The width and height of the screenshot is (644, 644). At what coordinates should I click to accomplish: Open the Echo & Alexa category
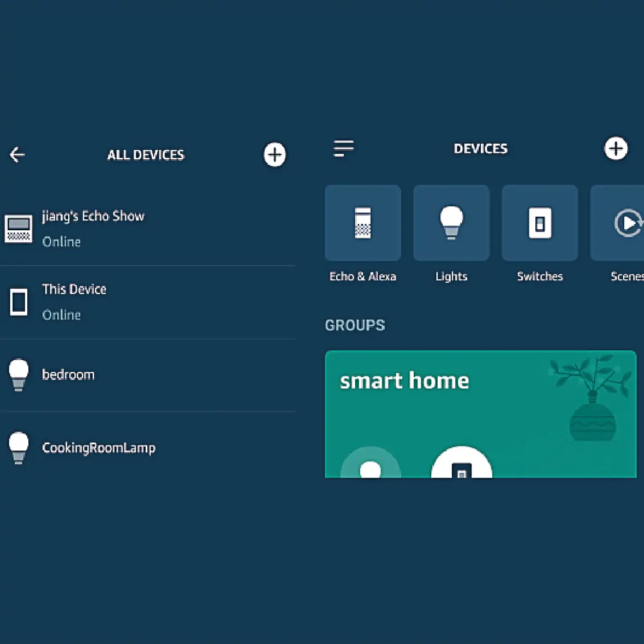(363, 223)
